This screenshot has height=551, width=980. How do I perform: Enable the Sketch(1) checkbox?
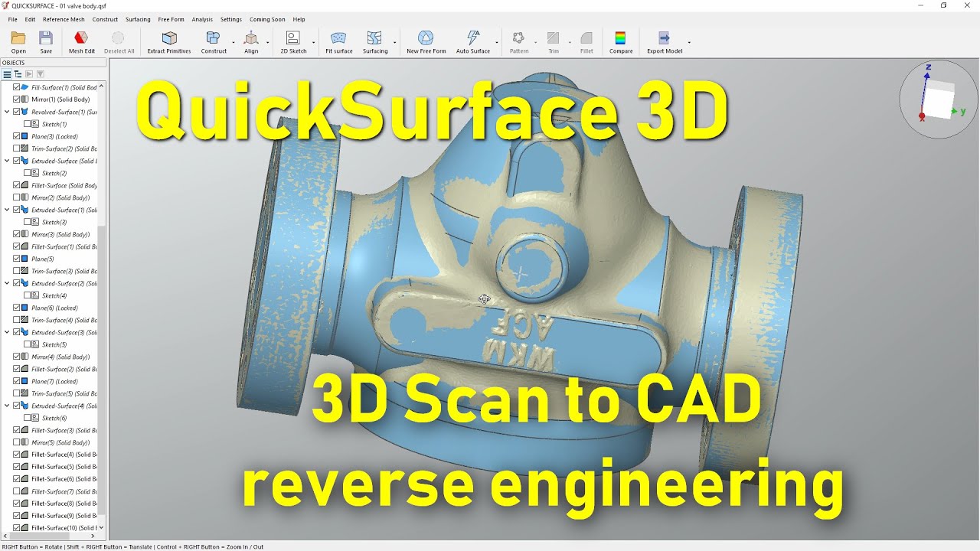coord(28,124)
